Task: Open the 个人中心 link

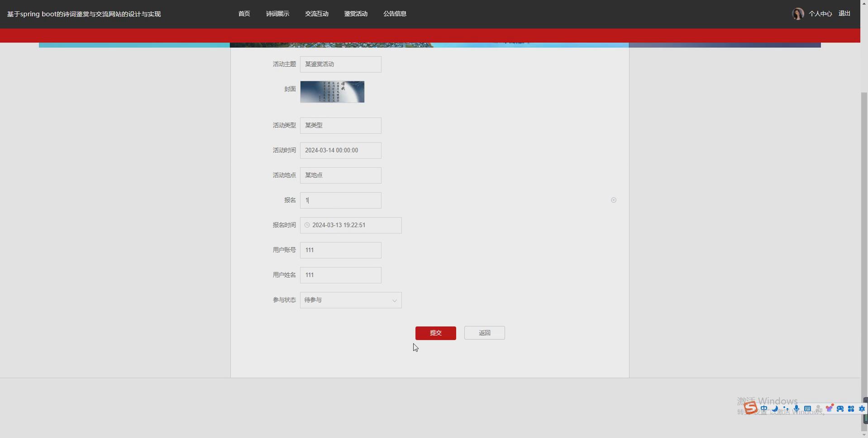Action: [820, 14]
